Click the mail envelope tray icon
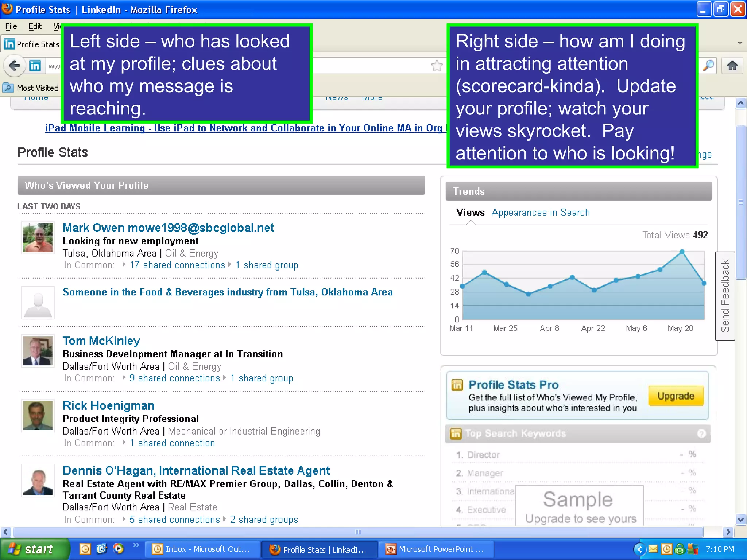 653,549
